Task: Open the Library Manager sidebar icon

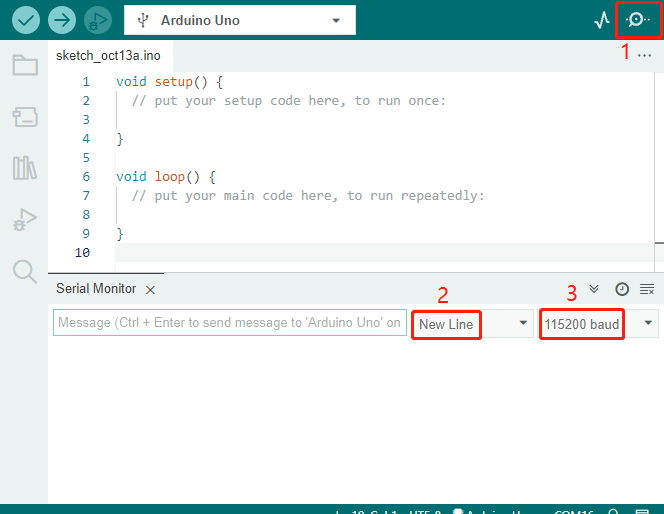Action: tap(25, 168)
